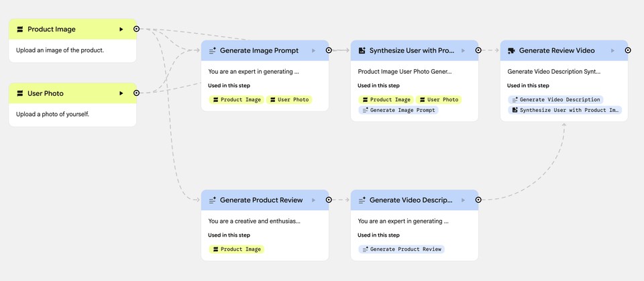
Task: Run the Generate Image Prompt step
Action: (x=314, y=50)
